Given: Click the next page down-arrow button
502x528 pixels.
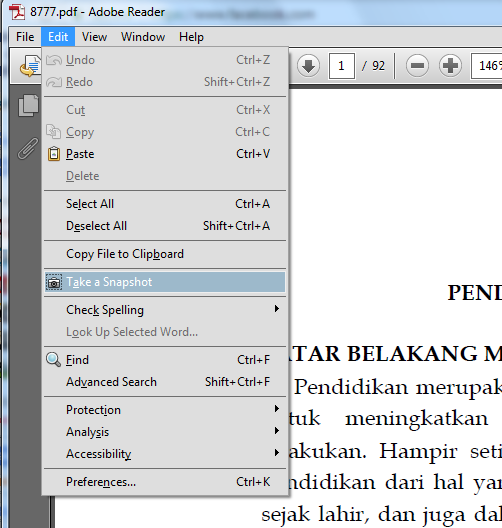Looking at the screenshot, I should tap(308, 66).
